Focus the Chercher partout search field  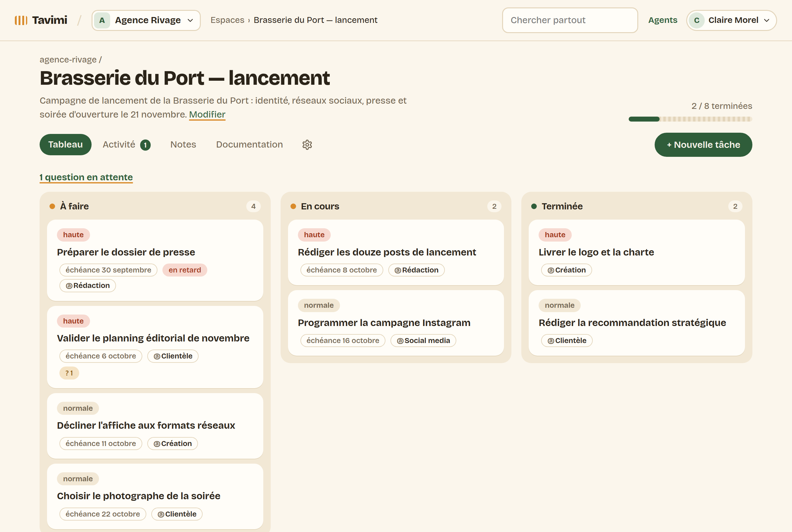coord(570,20)
